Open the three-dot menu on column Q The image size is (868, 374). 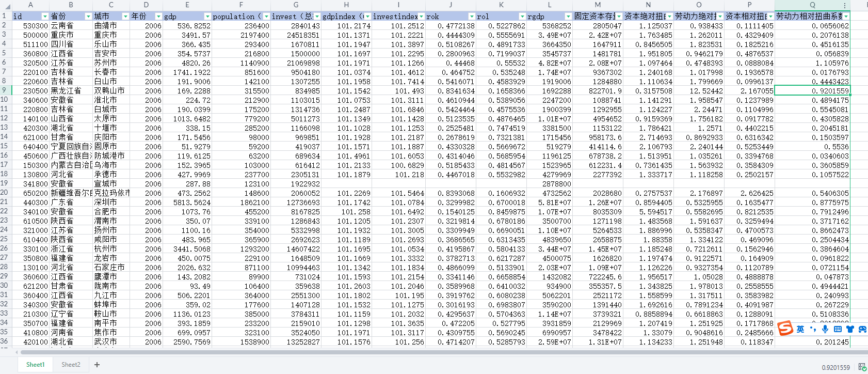tap(845, 5)
